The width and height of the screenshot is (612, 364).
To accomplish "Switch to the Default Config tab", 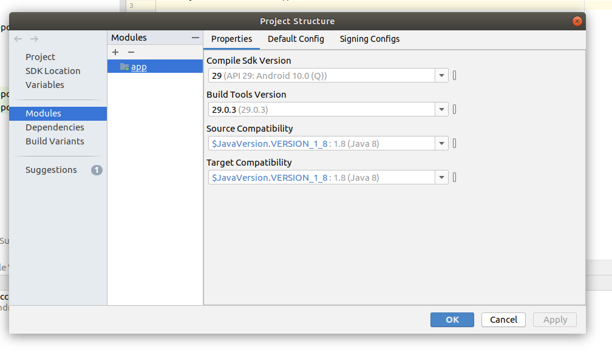I will (x=296, y=39).
